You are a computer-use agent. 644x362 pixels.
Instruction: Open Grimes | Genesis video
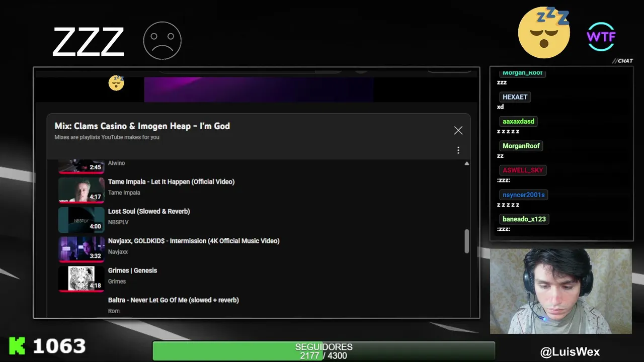click(132, 270)
